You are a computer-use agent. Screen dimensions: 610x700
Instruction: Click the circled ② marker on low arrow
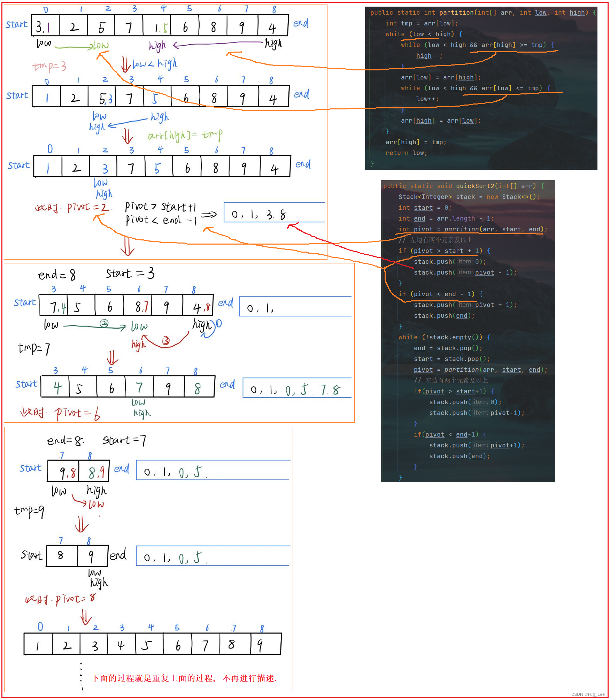103,324
